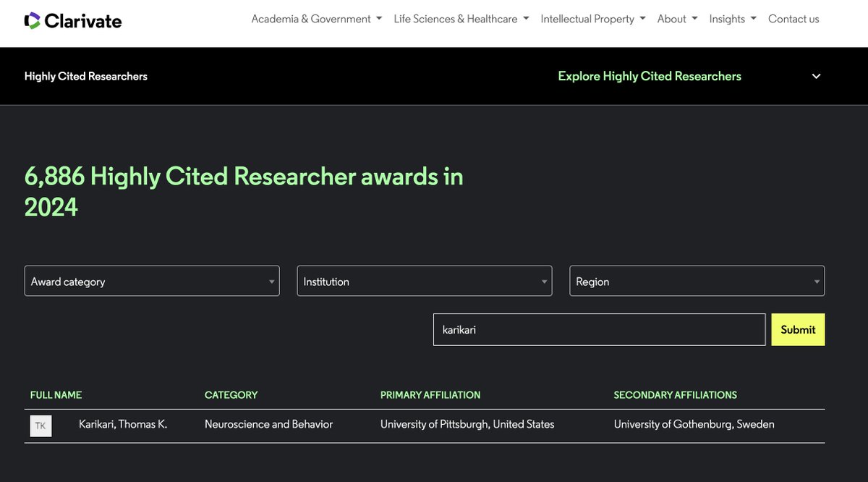
Task: Open the About menu
Action: point(678,19)
